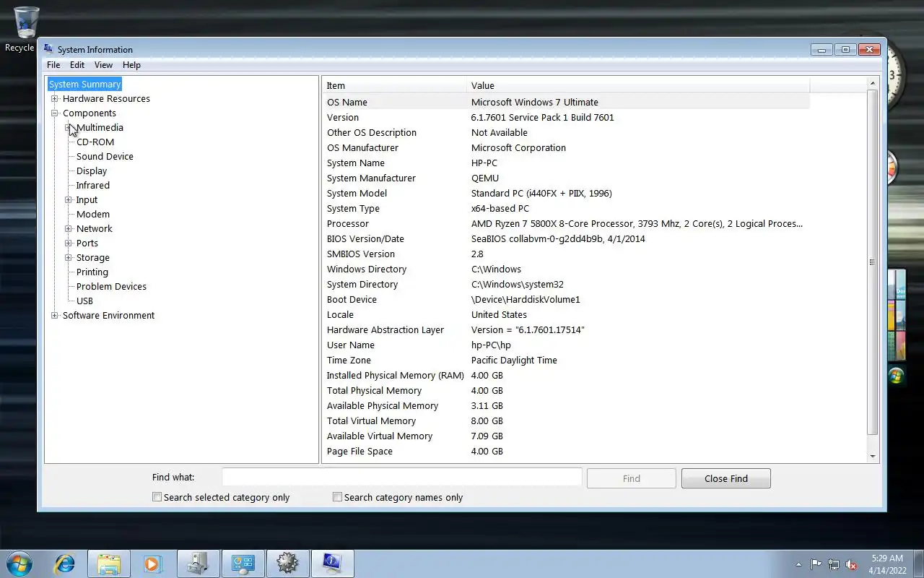Click the Close Find button
924x578 pixels.
point(725,478)
